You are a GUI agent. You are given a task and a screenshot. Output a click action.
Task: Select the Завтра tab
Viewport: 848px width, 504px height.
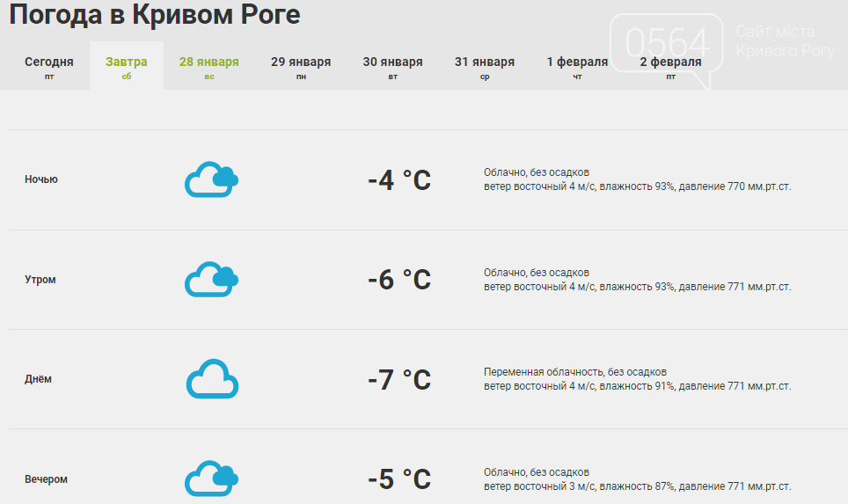[x=126, y=67]
